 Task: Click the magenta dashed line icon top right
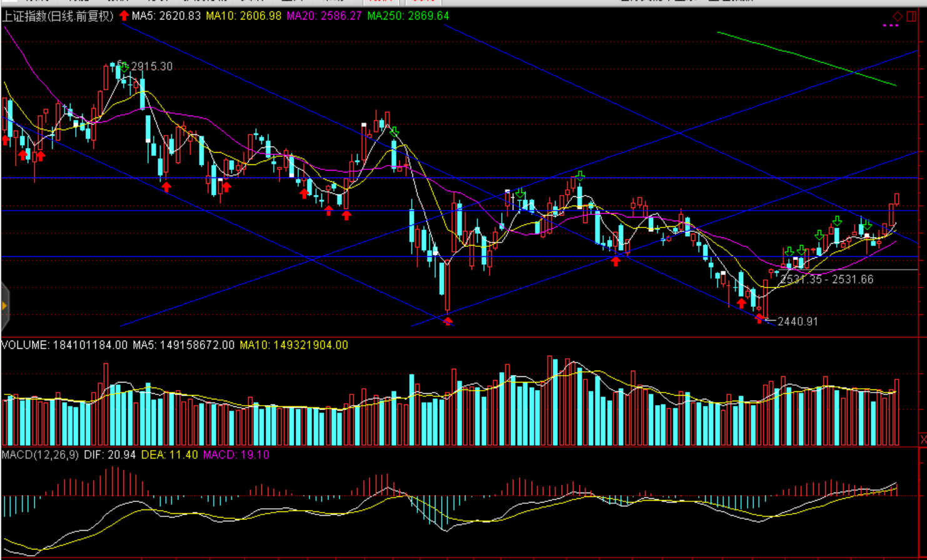click(x=890, y=26)
